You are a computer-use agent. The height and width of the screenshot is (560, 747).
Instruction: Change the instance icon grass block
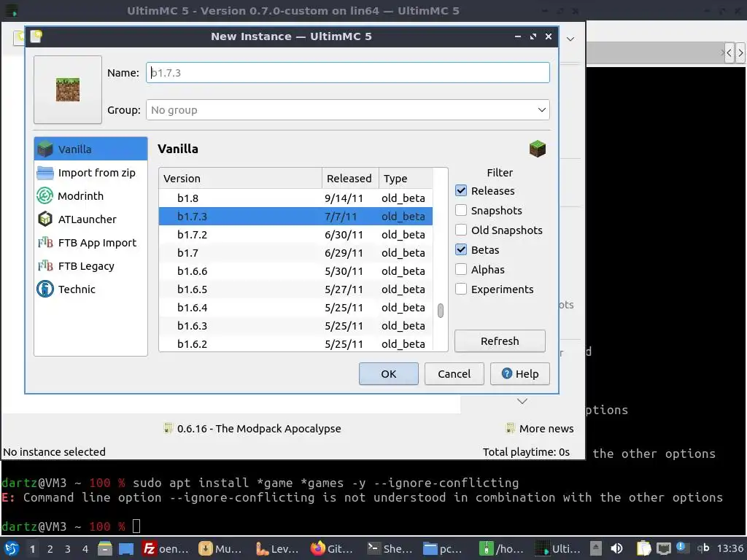(x=68, y=90)
